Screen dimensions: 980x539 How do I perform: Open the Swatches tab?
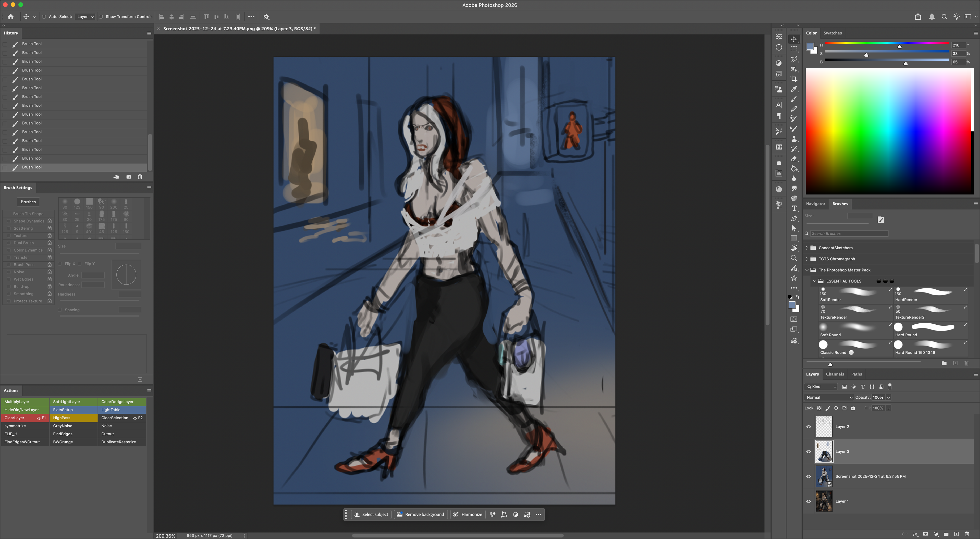tap(832, 33)
